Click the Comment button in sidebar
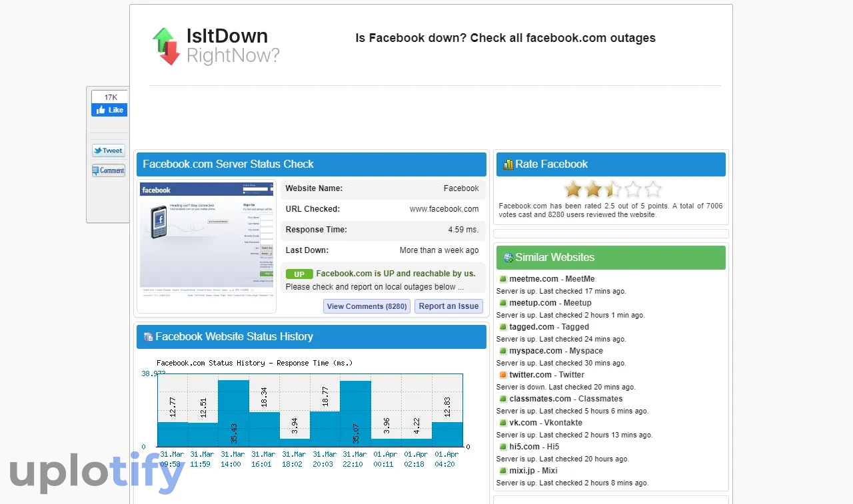 pyautogui.click(x=109, y=170)
